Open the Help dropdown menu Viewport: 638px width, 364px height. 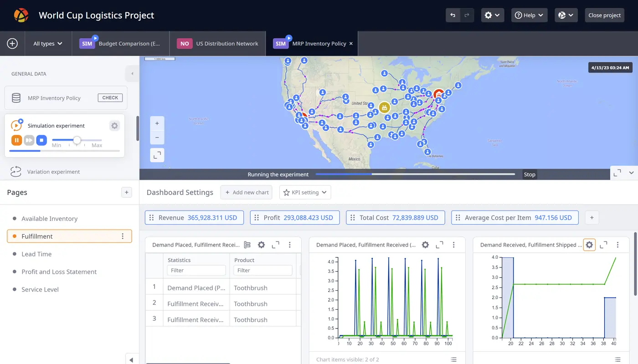(529, 15)
